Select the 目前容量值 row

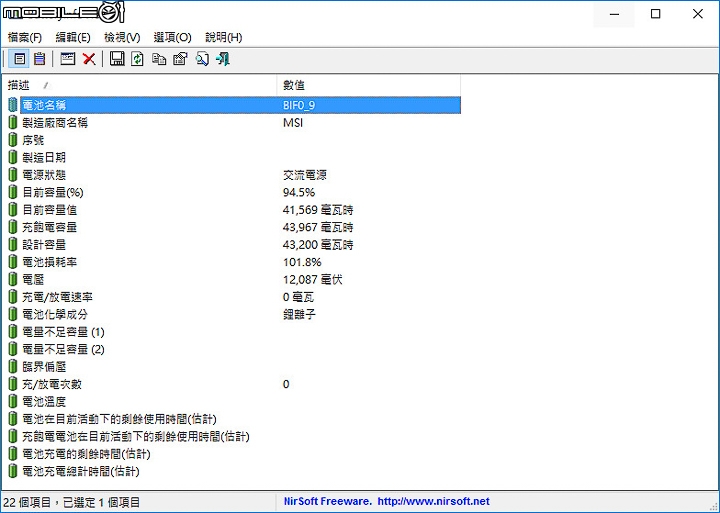(x=234, y=210)
